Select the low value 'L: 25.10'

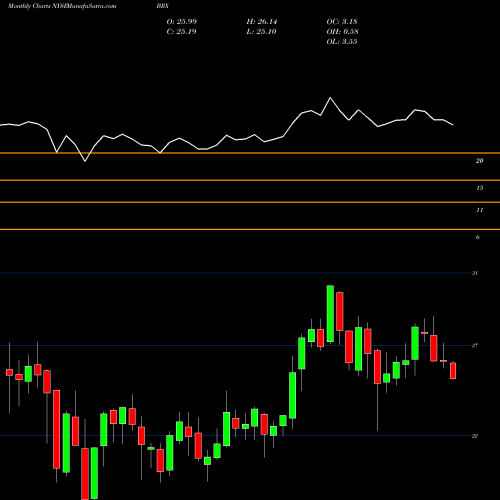point(261,31)
